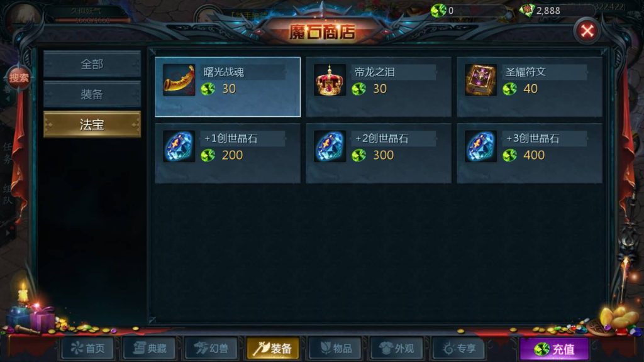This screenshot has height=362, width=644.
Task: Choose the +1创世晶石 blue gem icon
Action: tap(179, 146)
